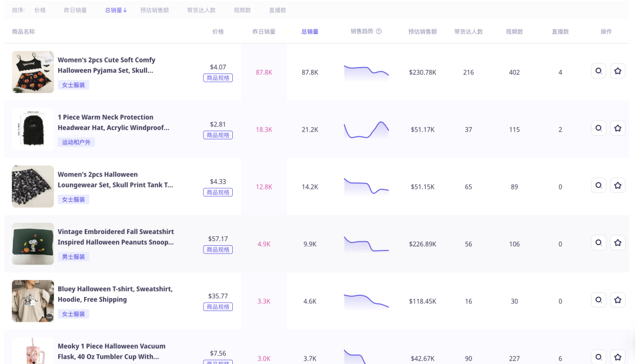Sort by 昨日销量 in the sort bar

tap(75, 10)
